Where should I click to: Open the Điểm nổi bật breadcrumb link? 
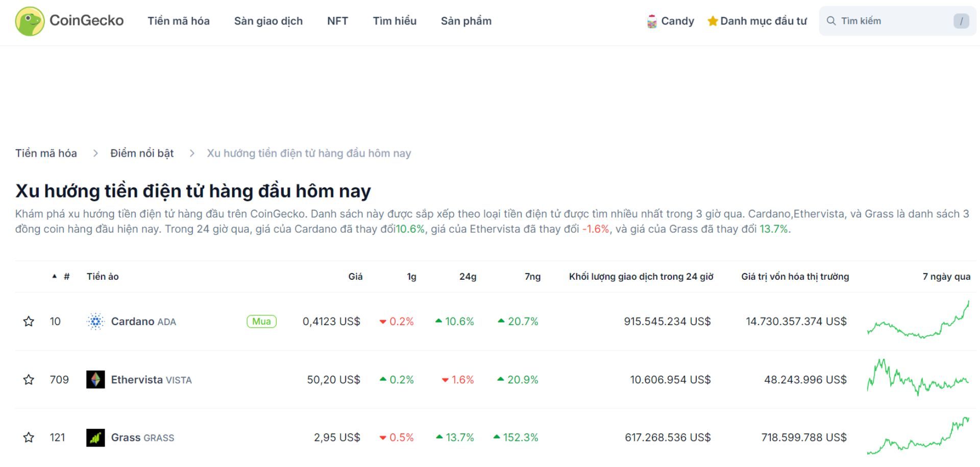(x=142, y=153)
